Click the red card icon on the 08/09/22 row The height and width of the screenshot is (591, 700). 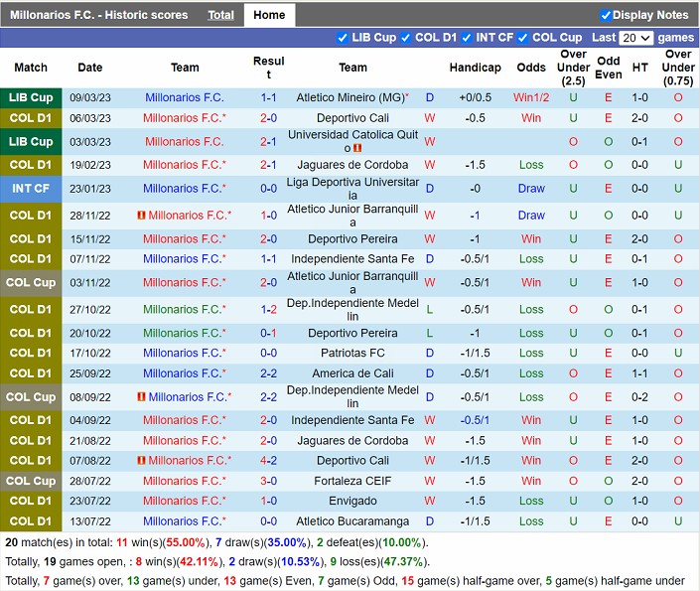pos(141,397)
